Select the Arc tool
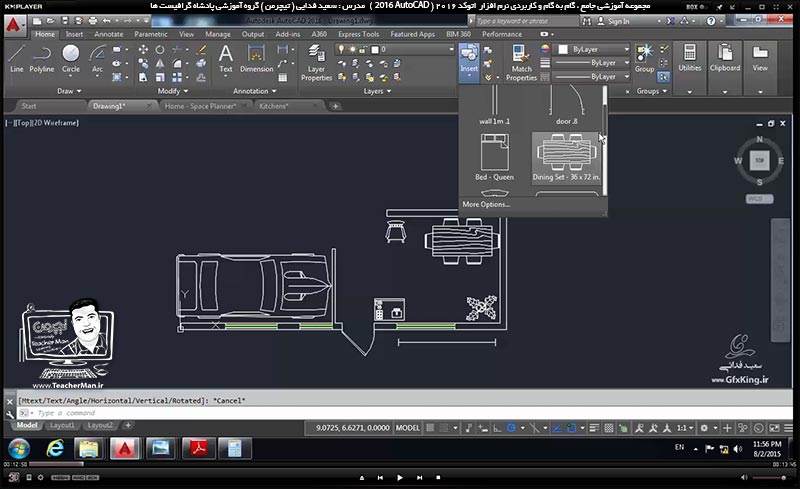Screen dimensions: 800x489 97,58
